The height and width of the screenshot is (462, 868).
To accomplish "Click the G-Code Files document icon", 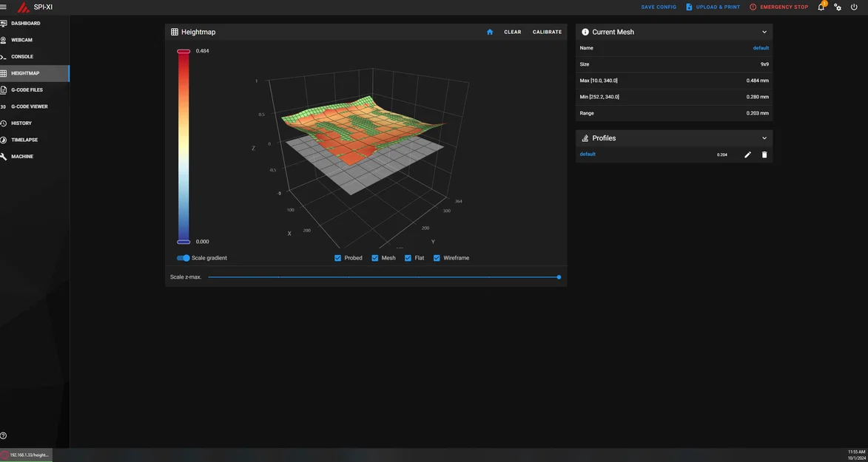I will pyautogui.click(x=3, y=89).
